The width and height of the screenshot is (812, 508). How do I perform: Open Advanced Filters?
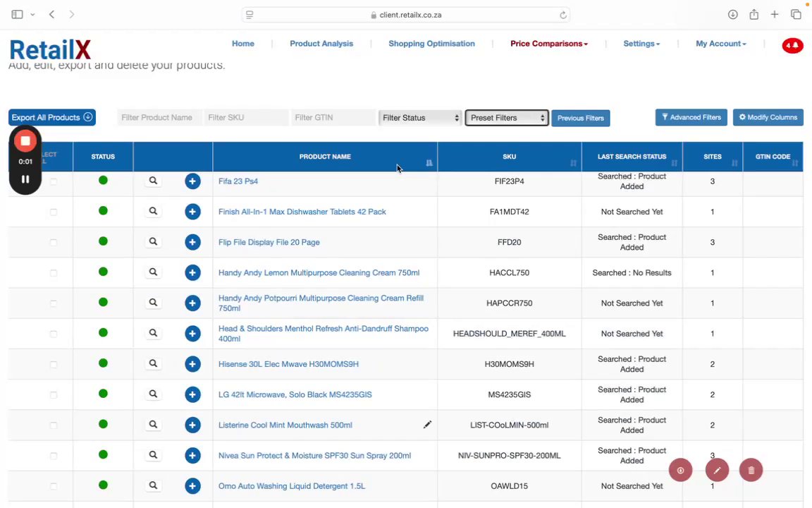click(x=691, y=117)
